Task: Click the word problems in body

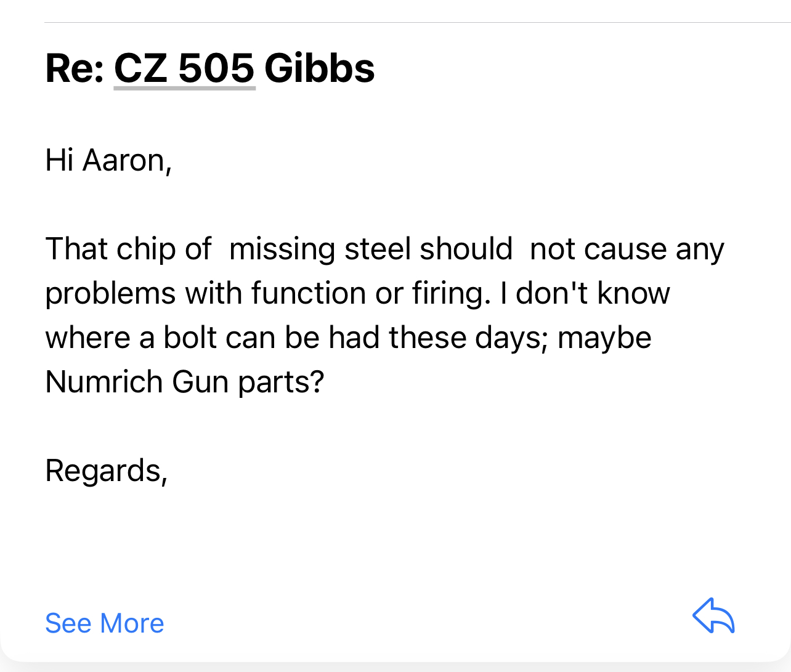Action: click(x=110, y=294)
